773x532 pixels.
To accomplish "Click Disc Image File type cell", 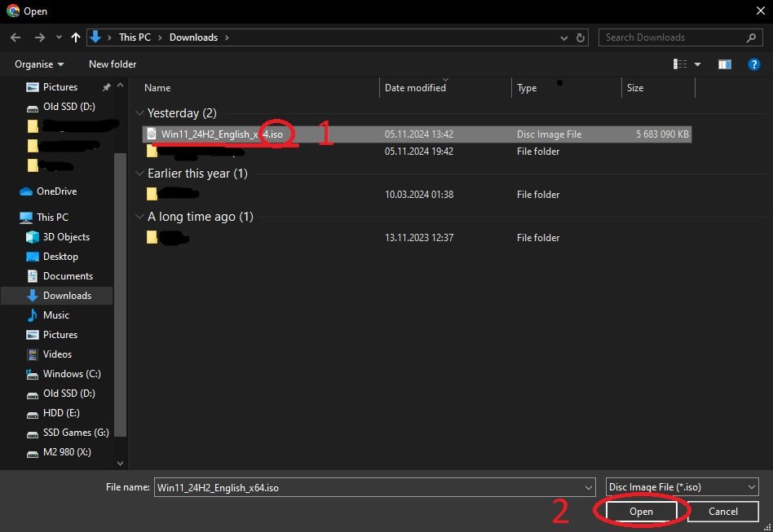I will (549, 134).
